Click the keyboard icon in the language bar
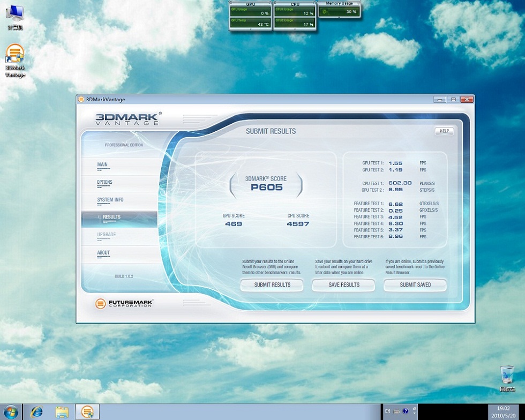This screenshot has height=420, width=525. [396, 411]
